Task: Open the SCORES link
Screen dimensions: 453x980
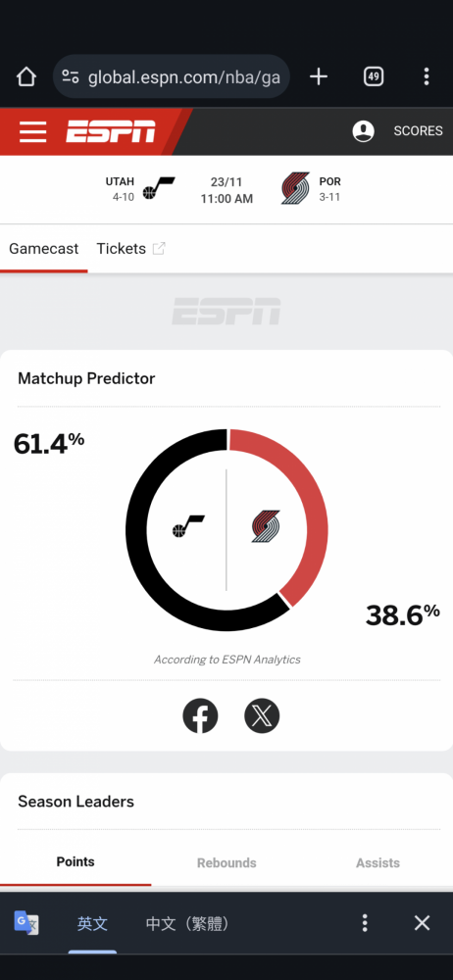Action: (418, 131)
